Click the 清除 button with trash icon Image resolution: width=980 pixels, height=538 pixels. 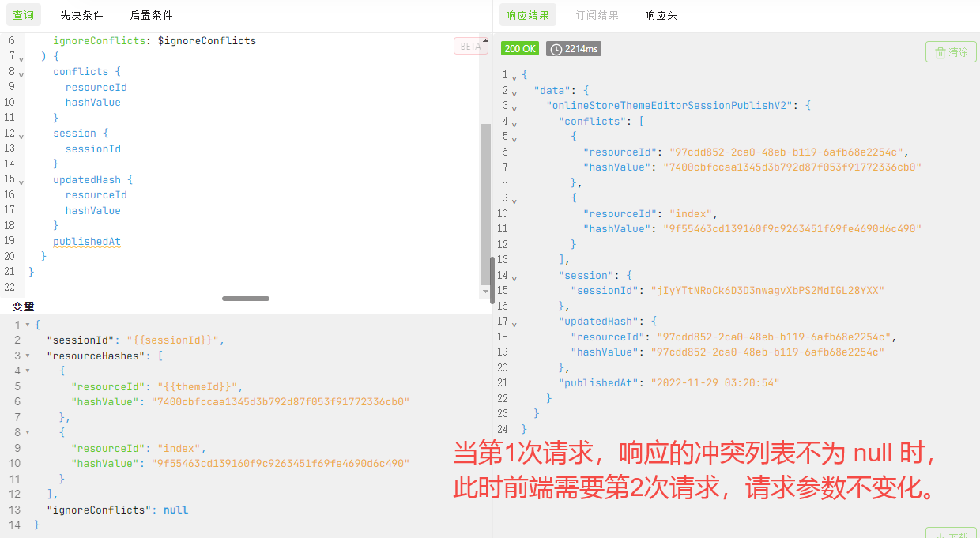tap(951, 52)
